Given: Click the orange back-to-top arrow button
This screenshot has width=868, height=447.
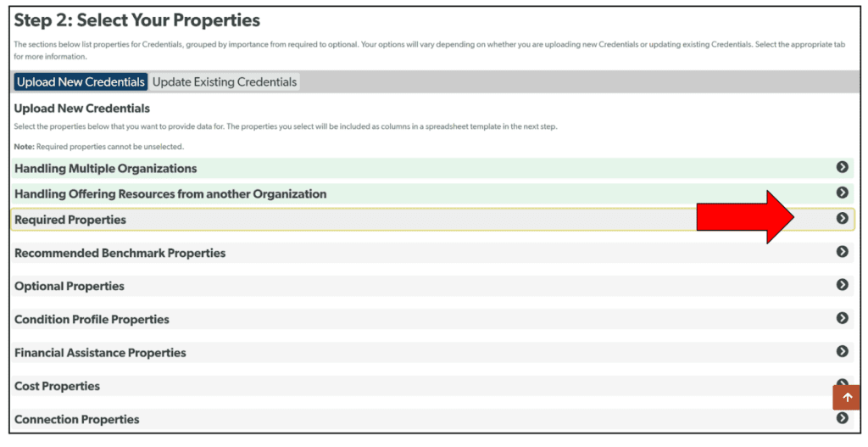Looking at the screenshot, I should (x=847, y=397).
